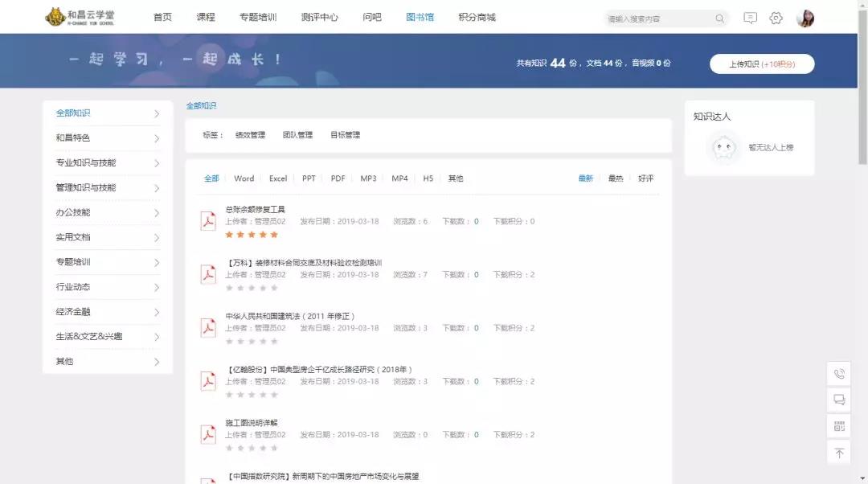This screenshot has height=484, width=868.
Task: Open the messages chat icon in header
Action: coord(750,18)
